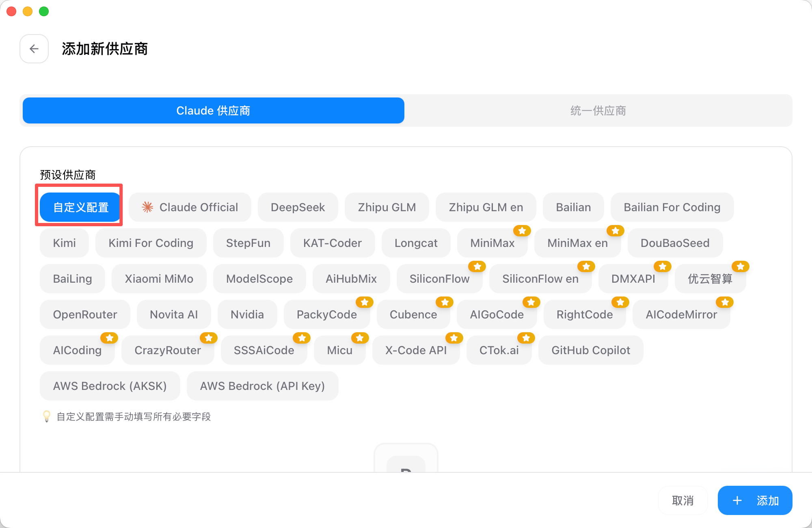
Task: Select BaiLing preset
Action: point(73,279)
